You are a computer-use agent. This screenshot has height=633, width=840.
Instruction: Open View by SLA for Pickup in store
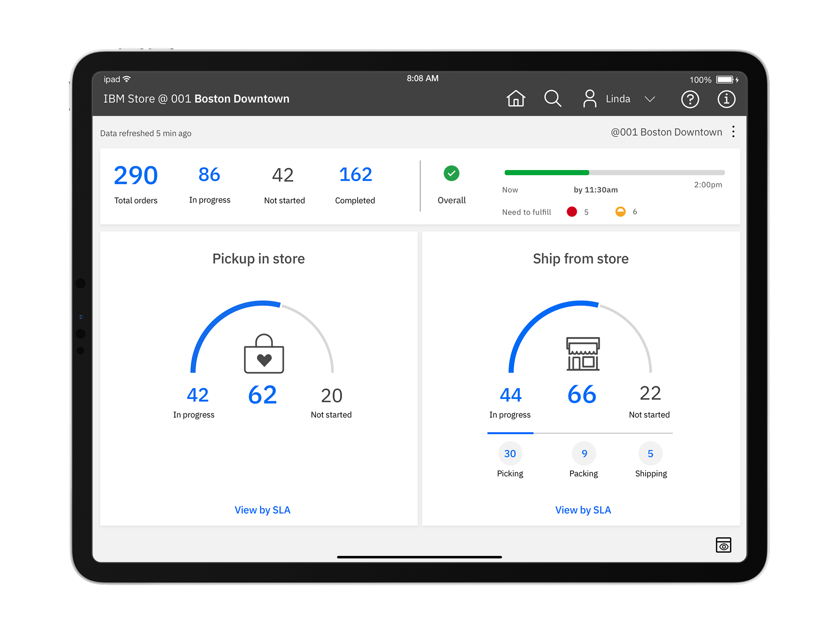point(262,510)
